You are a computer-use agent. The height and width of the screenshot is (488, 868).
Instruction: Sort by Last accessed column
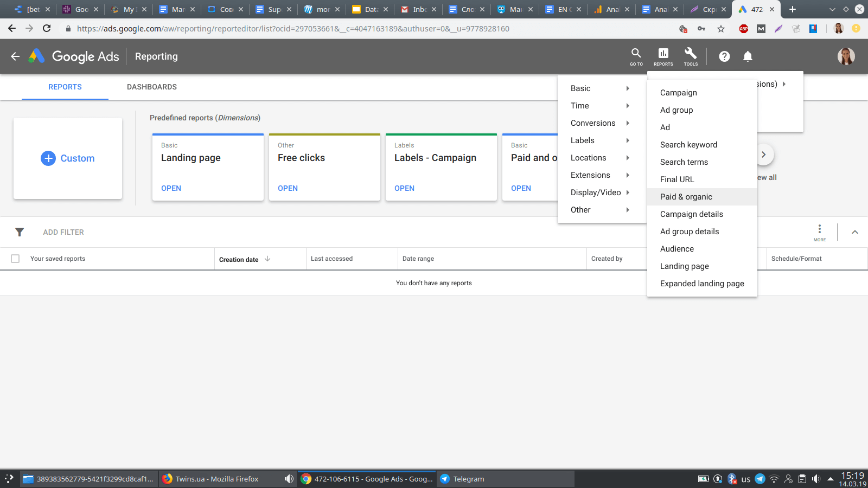331,259
